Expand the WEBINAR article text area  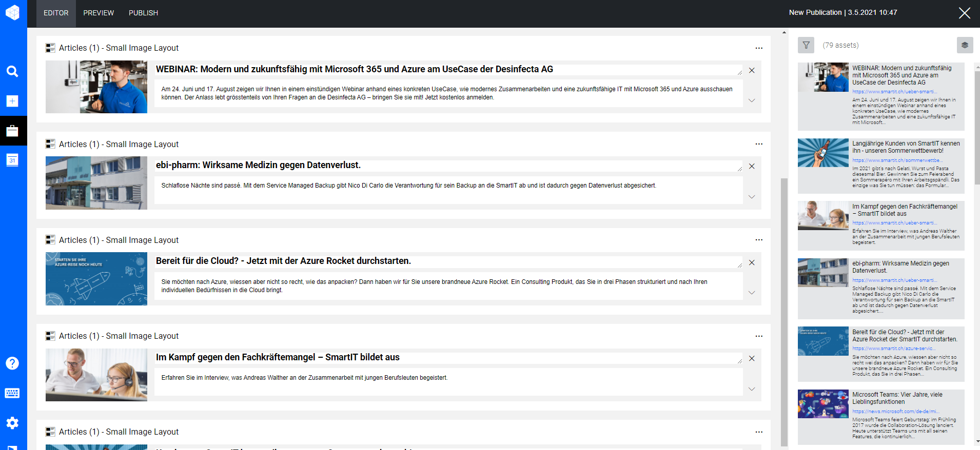pyautogui.click(x=752, y=100)
